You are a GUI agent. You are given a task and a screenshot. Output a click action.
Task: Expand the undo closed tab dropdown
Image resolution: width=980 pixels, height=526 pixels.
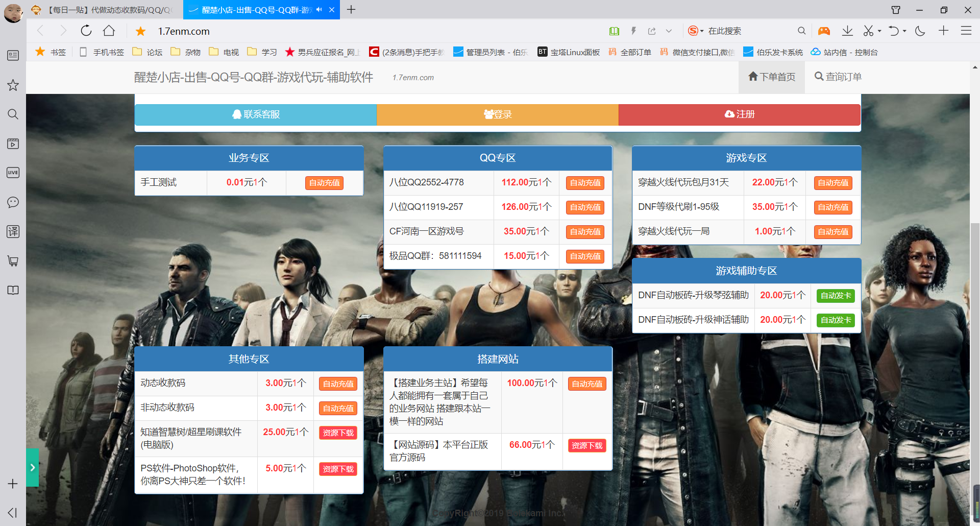[904, 31]
